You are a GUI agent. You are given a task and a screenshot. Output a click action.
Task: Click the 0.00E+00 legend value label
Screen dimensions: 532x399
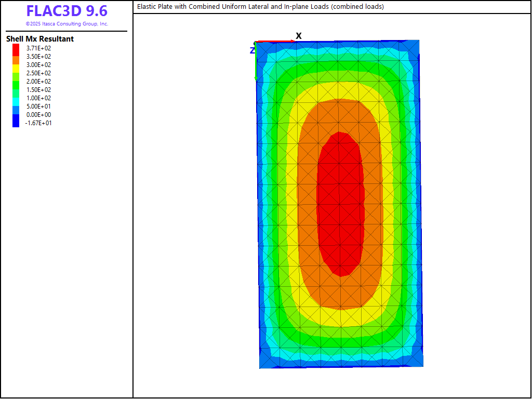click(x=38, y=115)
